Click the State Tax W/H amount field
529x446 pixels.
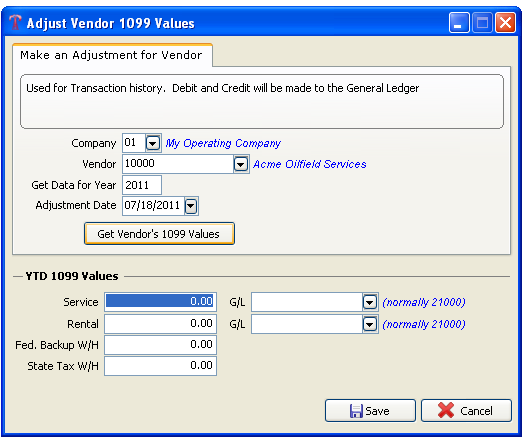[161, 366]
